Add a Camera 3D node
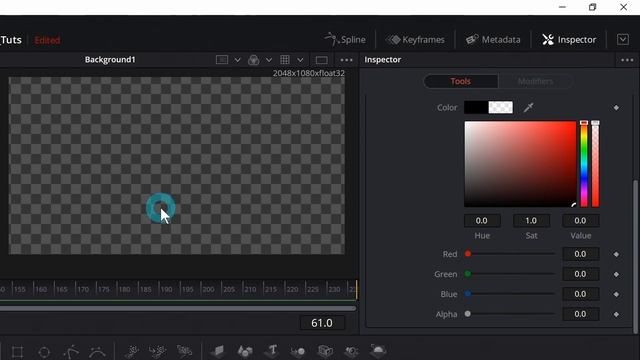Viewport: 640px width, 360px height. 325,351
